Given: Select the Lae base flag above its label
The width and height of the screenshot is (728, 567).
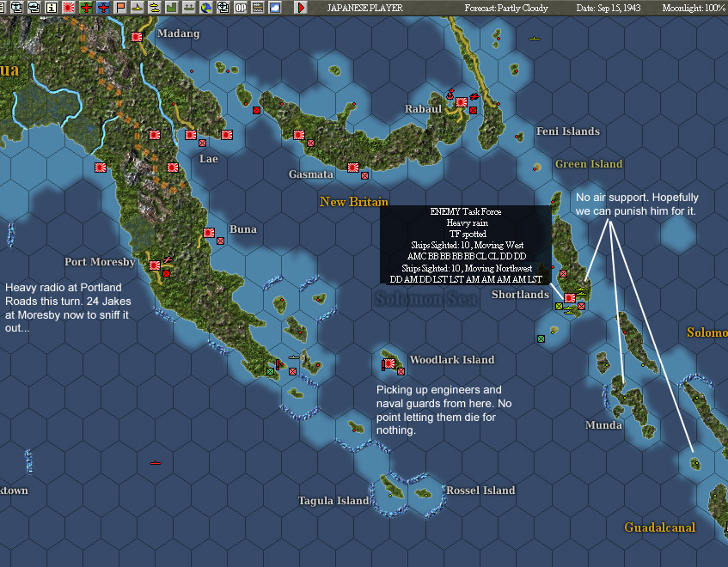Looking at the screenshot, I should 190,135.
